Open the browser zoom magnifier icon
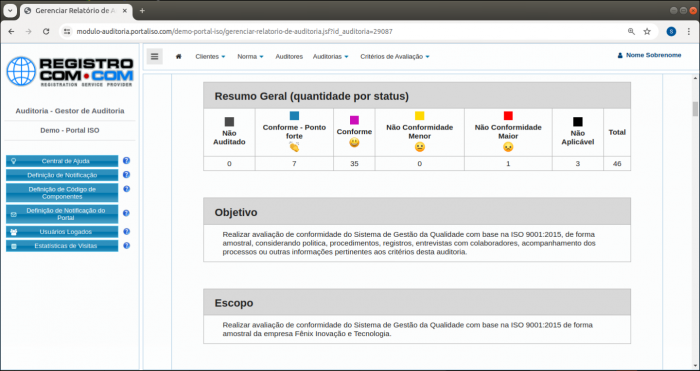This screenshot has height=371, width=700. pyautogui.click(x=631, y=32)
